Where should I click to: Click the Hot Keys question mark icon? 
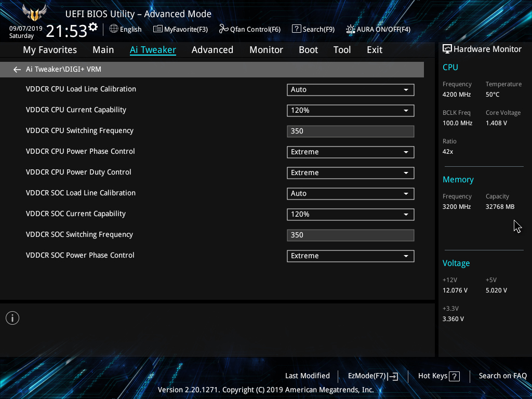pyautogui.click(x=454, y=376)
